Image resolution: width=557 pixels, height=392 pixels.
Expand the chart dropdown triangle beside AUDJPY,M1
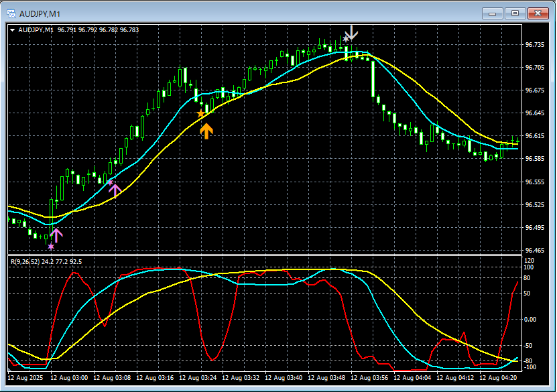tap(13, 30)
